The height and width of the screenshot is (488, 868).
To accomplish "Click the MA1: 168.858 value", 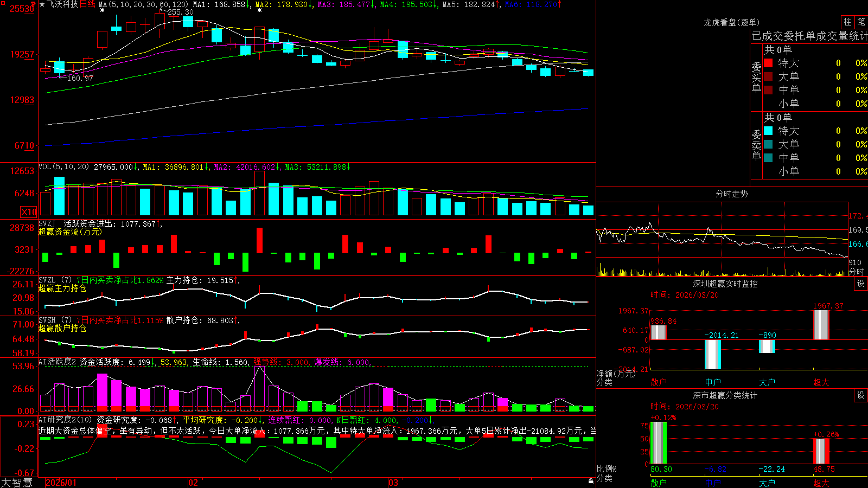I will click(219, 4).
